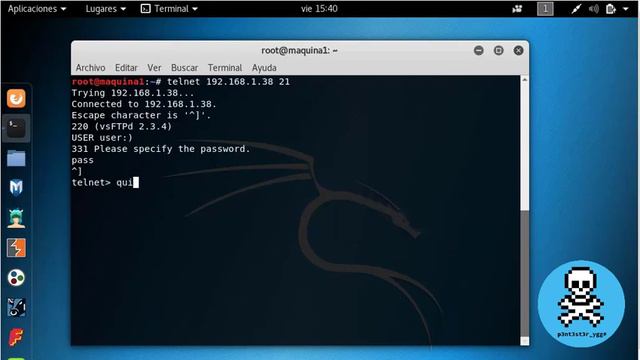
Task: Open the Aplicaciones menu
Action: [x=37, y=9]
